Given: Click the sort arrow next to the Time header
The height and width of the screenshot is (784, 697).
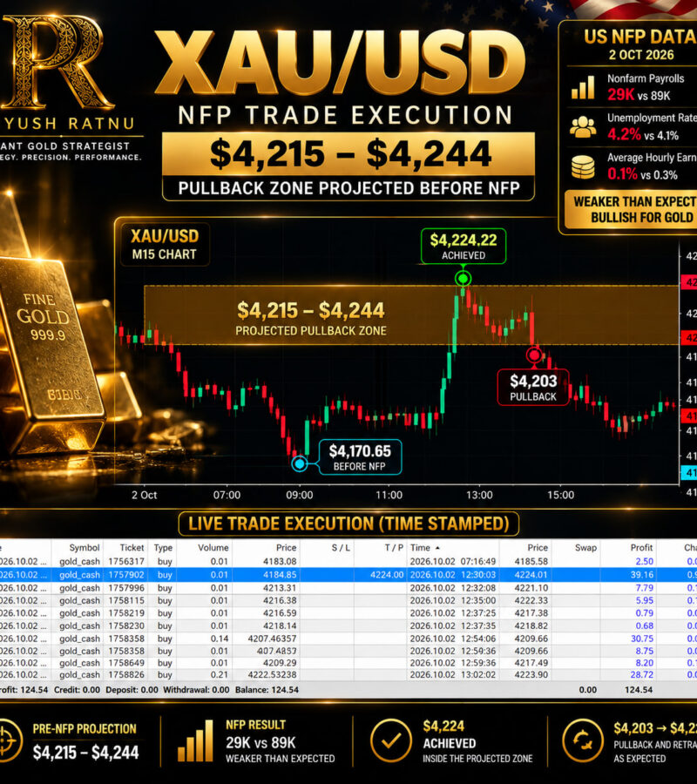Looking at the screenshot, I should [x=437, y=548].
